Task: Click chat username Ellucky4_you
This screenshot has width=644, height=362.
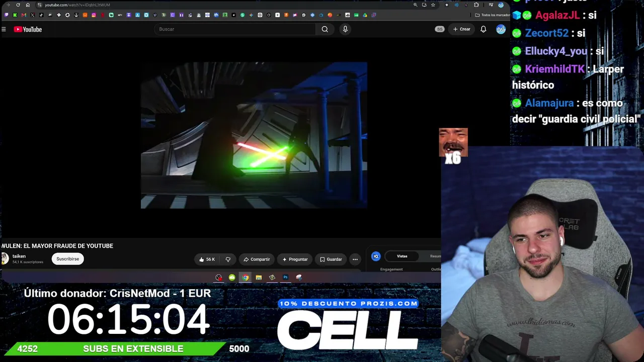Action: pos(556,51)
